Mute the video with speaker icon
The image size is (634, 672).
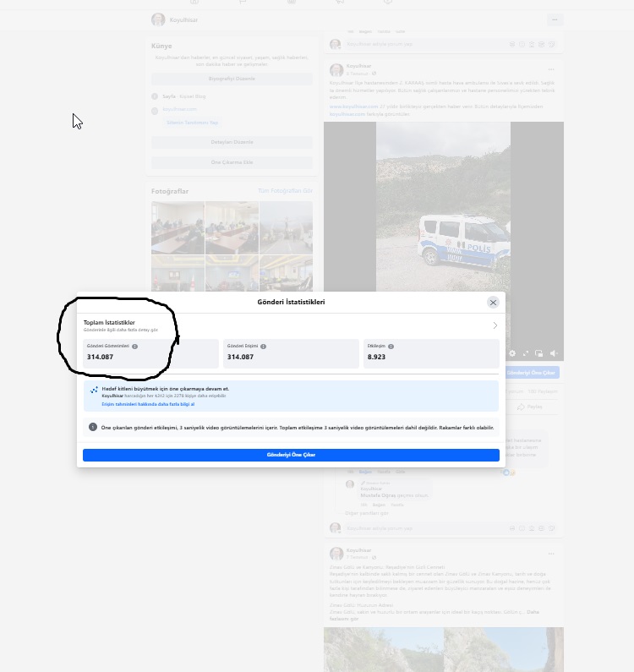coord(554,353)
